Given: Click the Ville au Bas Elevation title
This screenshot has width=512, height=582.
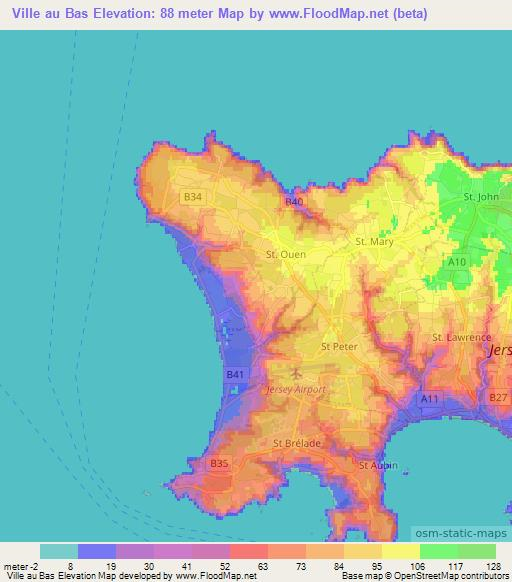Looking at the screenshot, I should tap(219, 13).
